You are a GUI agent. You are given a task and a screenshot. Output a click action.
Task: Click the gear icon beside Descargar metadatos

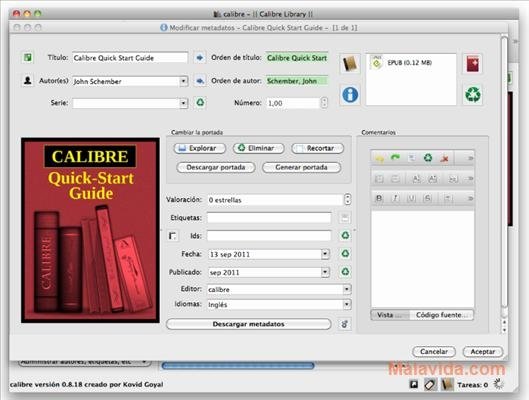[x=344, y=324]
